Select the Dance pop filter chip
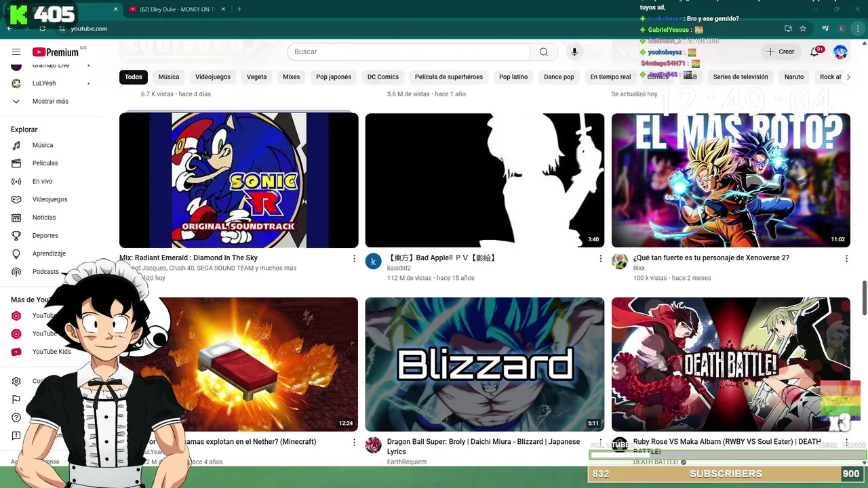868x488 pixels. [x=559, y=77]
